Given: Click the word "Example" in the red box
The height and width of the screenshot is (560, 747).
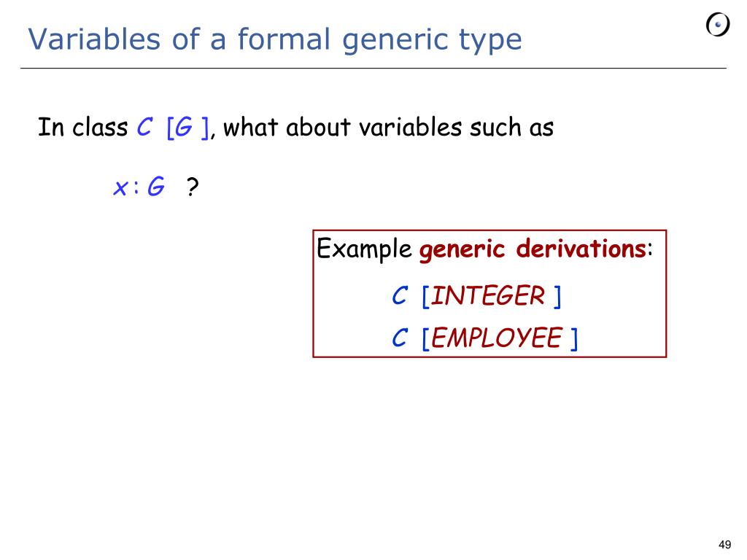Looking at the screenshot, I should pos(364,249).
